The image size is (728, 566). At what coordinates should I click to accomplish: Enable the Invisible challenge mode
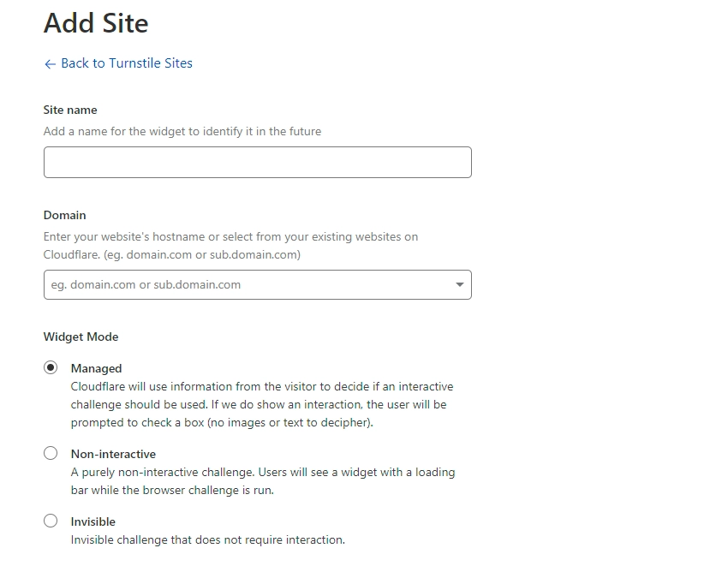51,521
